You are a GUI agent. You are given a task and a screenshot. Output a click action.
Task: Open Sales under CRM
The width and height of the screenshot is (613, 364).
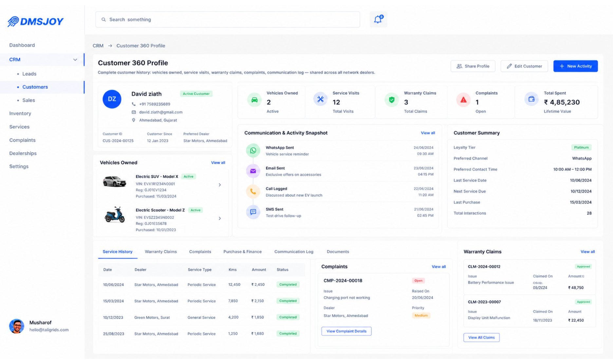[28, 100]
